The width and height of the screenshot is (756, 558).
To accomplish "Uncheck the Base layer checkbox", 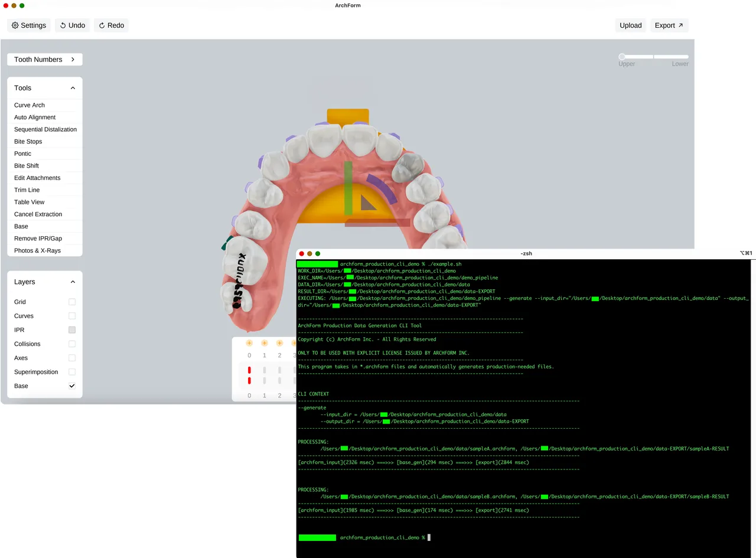I will tap(72, 386).
